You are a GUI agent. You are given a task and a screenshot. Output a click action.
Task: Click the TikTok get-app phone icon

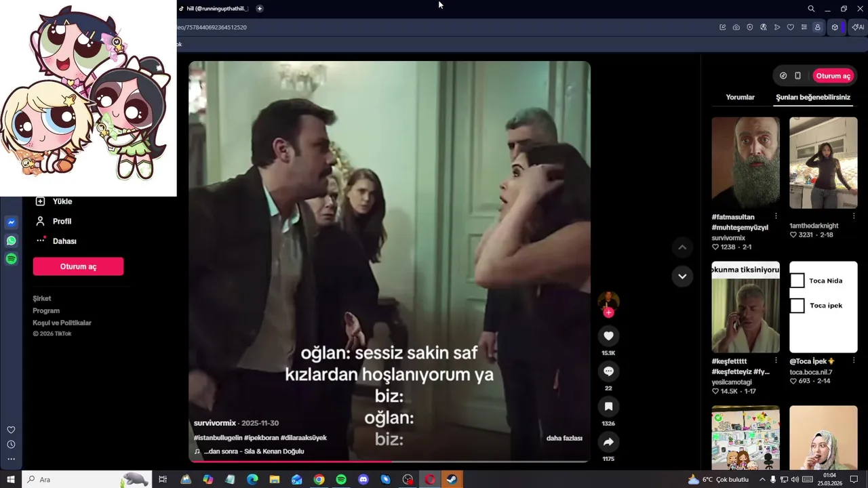pyautogui.click(x=798, y=76)
